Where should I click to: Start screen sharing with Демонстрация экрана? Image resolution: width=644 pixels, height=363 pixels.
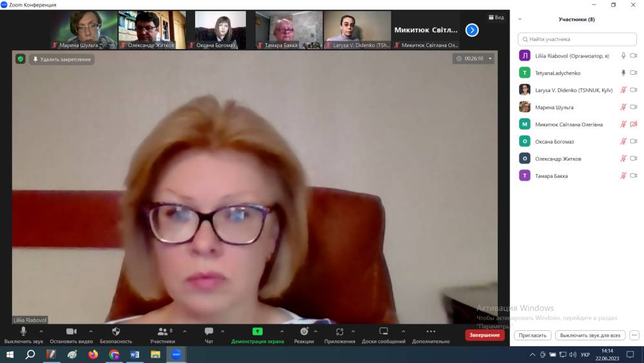pos(257,331)
